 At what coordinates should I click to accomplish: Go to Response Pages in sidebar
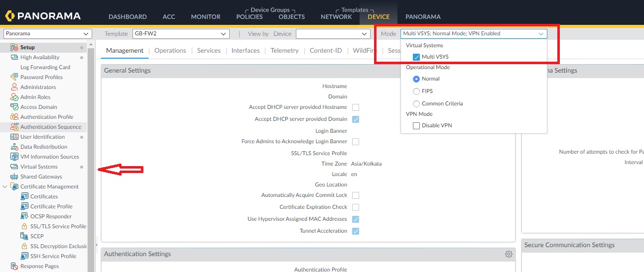tap(39, 266)
